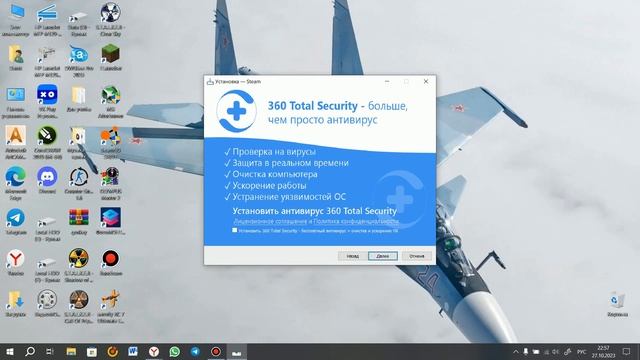This screenshot has width=640, height=360.
Task: Click the Назад button in installer
Action: [353, 256]
